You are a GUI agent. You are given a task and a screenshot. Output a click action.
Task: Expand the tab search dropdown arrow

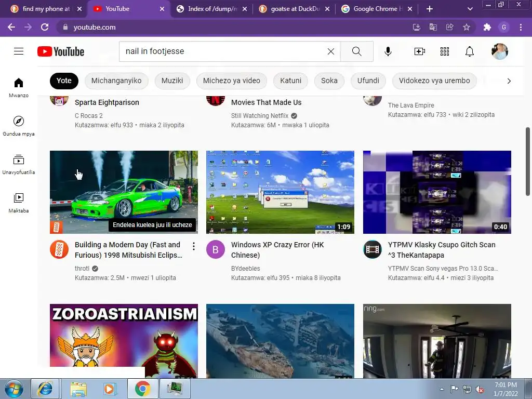(470, 9)
